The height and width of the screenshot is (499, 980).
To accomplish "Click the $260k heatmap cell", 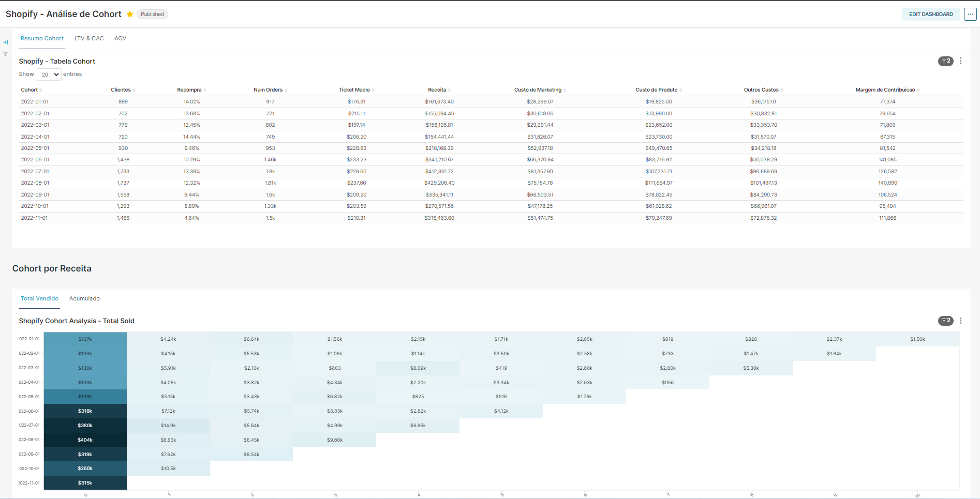I will point(85,468).
